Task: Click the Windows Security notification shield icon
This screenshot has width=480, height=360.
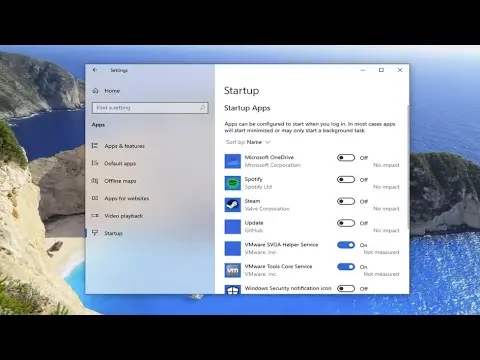Action: [233, 289]
